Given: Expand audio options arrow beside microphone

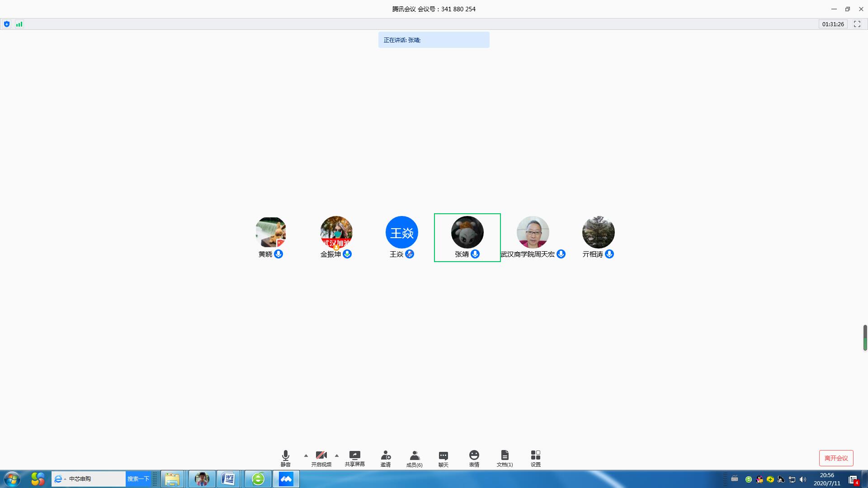Looking at the screenshot, I should click(x=306, y=455).
